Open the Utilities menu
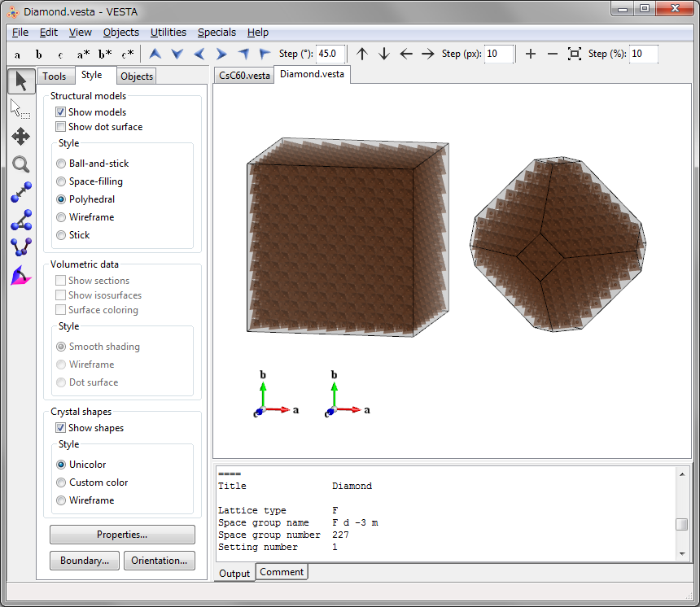 click(168, 33)
